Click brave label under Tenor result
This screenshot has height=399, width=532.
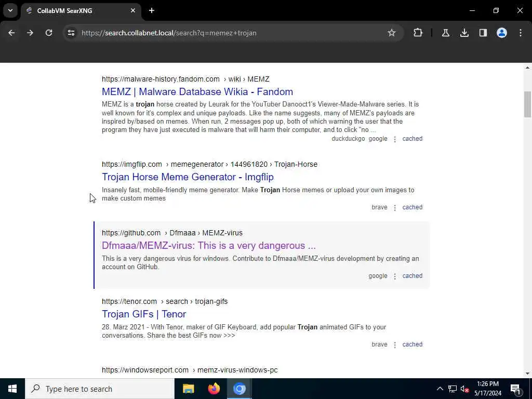tap(379, 344)
